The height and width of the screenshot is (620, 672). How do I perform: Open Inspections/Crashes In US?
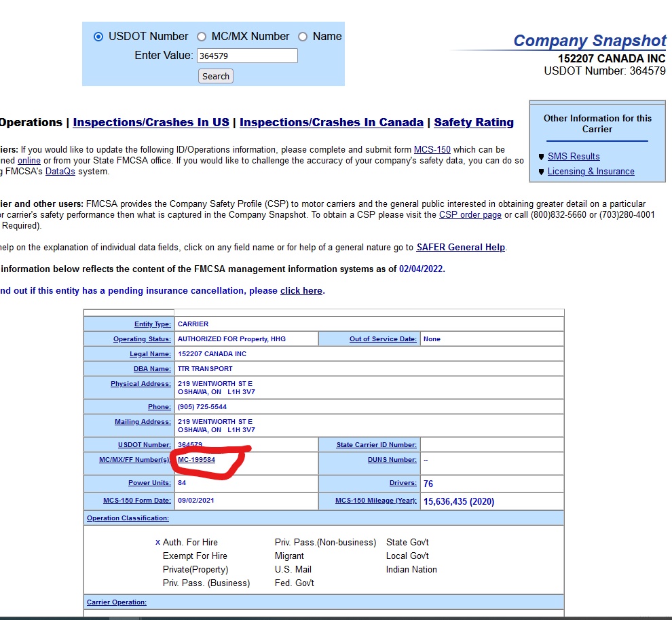tap(150, 122)
